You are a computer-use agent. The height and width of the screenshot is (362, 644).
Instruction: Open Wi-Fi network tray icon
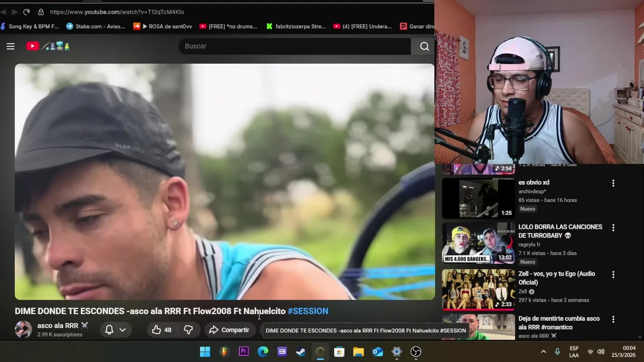(590, 351)
